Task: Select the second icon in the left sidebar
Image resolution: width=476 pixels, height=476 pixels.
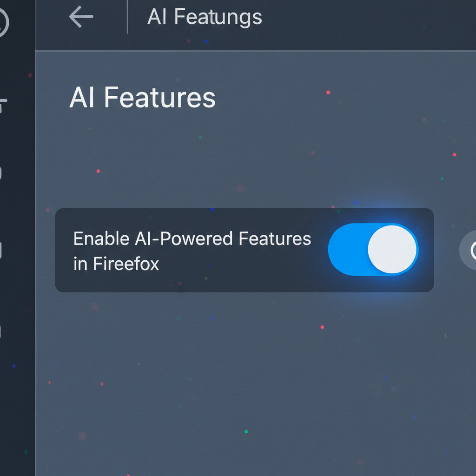Action: pyautogui.click(x=2, y=172)
